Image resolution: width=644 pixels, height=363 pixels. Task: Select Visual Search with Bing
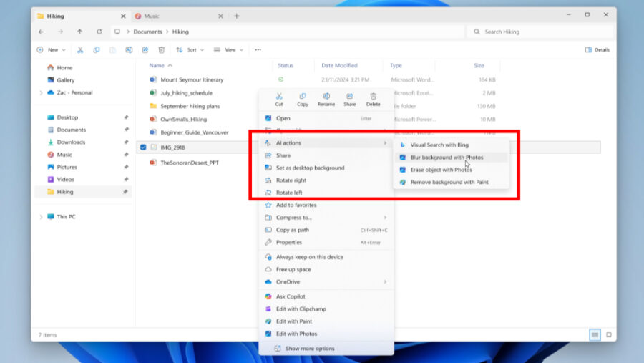pyautogui.click(x=451, y=145)
